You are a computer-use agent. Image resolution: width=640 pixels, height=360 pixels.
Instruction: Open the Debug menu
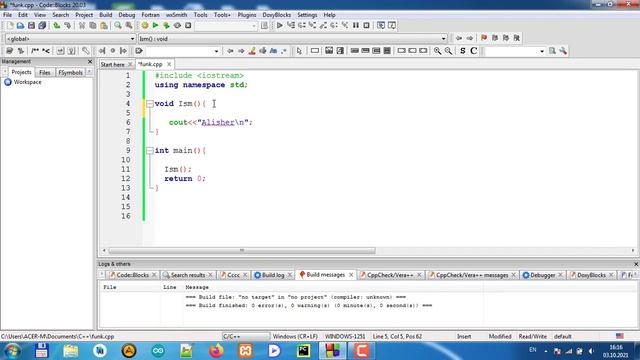tap(127, 15)
